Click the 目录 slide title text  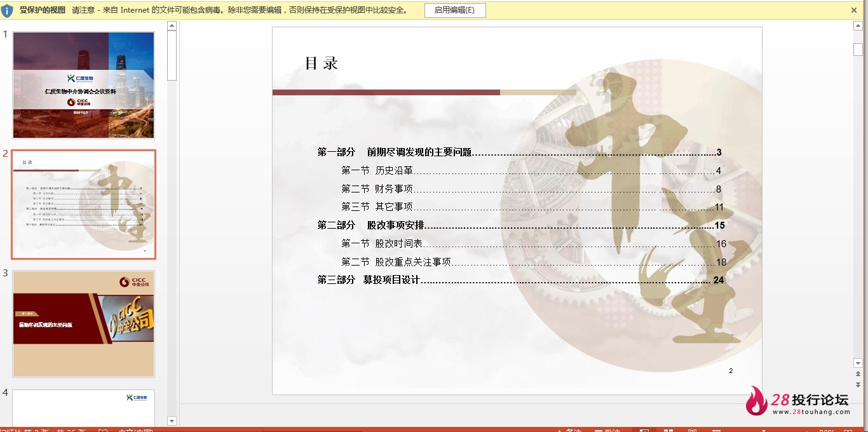pyautogui.click(x=322, y=63)
